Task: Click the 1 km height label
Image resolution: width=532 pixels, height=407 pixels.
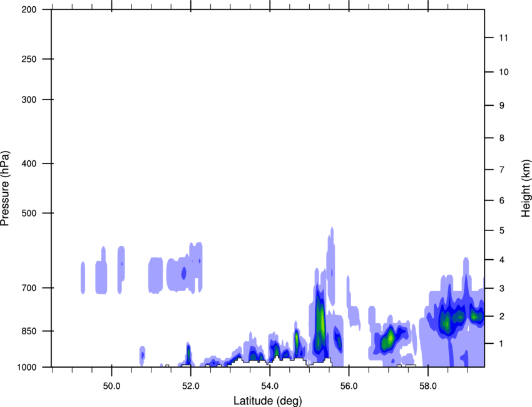Action: pos(502,344)
